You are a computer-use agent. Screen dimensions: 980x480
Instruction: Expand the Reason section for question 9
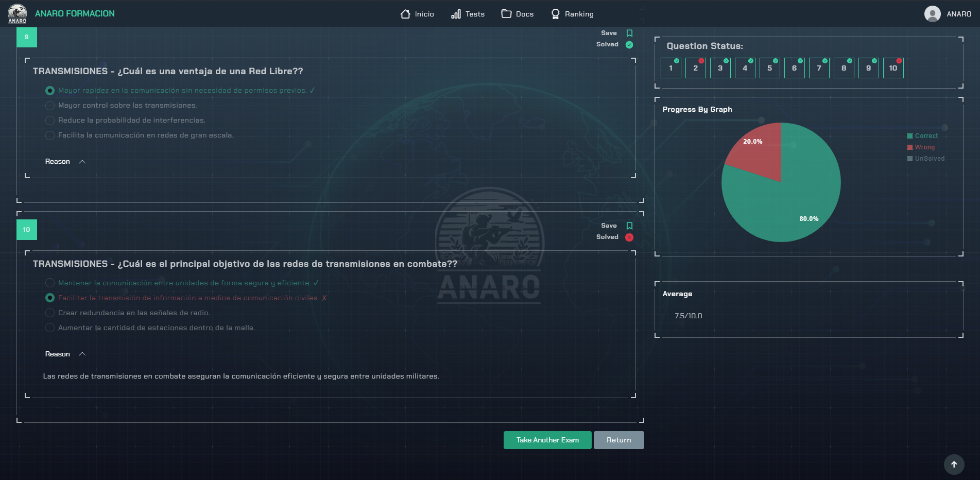(x=65, y=162)
